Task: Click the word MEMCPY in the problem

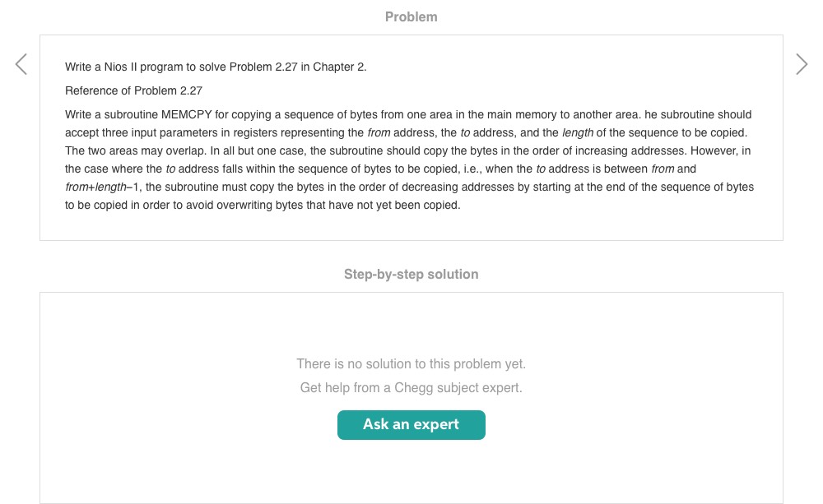Action: click(x=187, y=114)
